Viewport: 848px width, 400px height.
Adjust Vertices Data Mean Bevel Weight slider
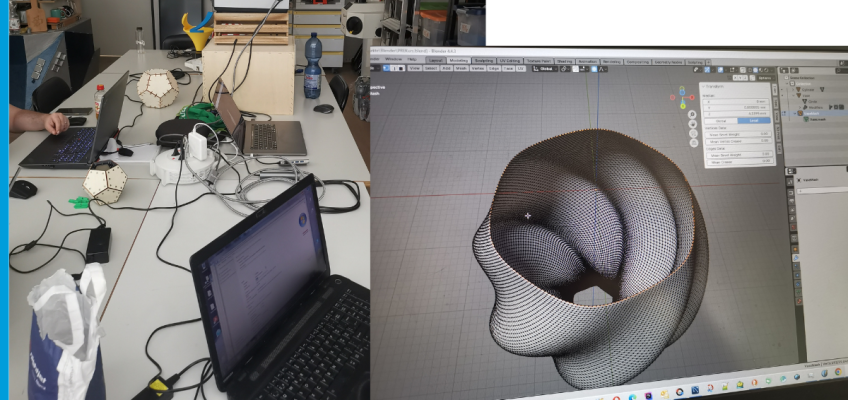tap(738, 135)
